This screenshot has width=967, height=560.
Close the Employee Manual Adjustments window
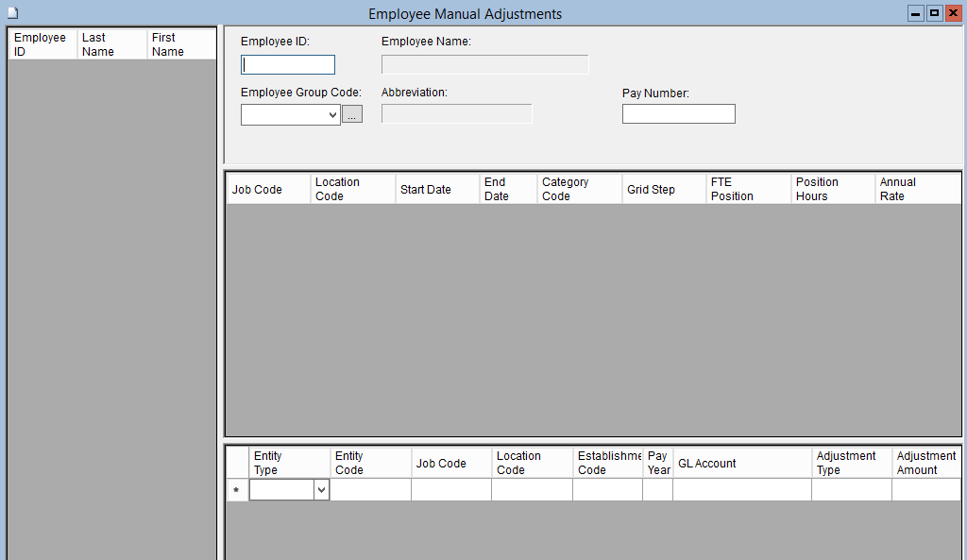(x=953, y=13)
